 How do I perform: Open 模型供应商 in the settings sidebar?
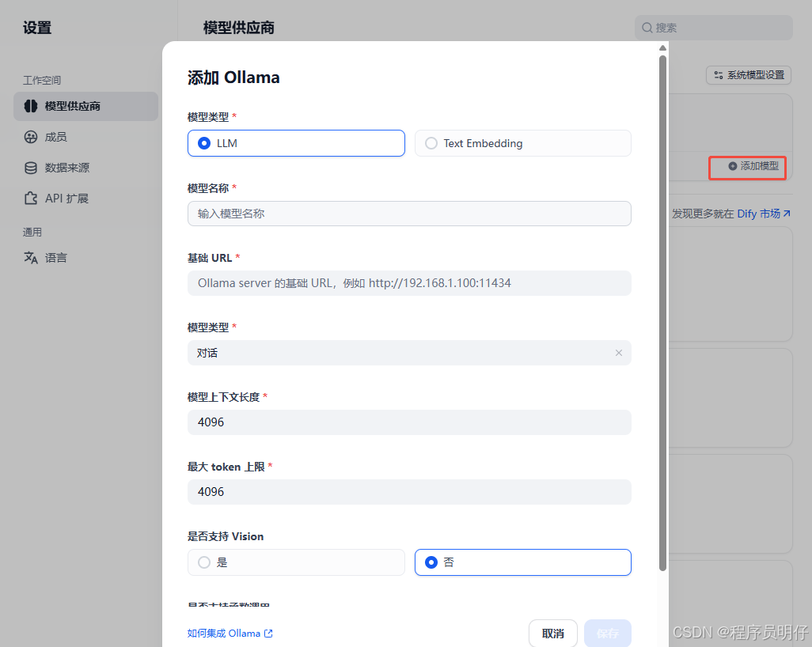[x=86, y=106]
